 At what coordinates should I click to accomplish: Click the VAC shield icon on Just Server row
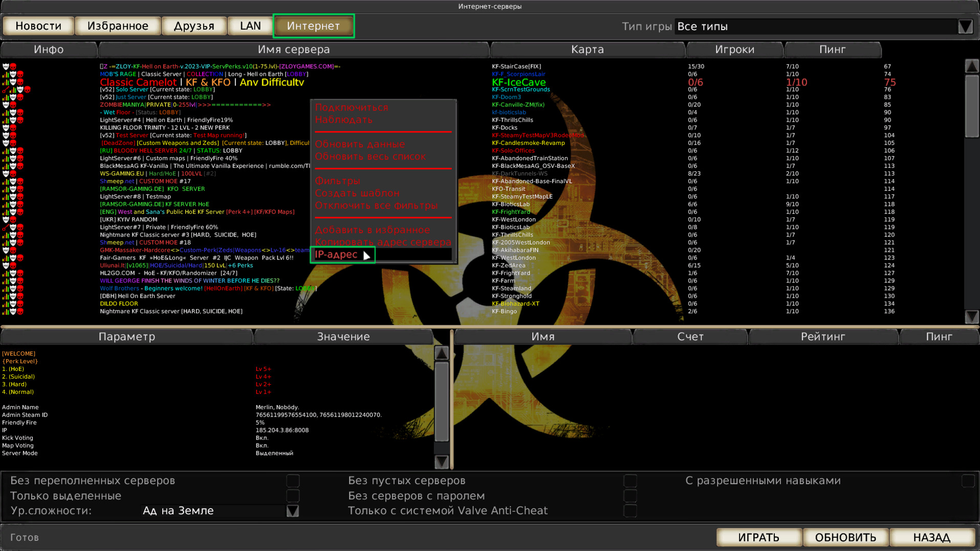pyautogui.click(x=13, y=97)
